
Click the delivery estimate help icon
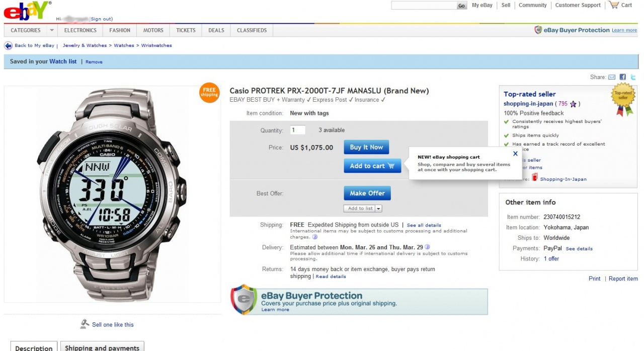(427, 247)
